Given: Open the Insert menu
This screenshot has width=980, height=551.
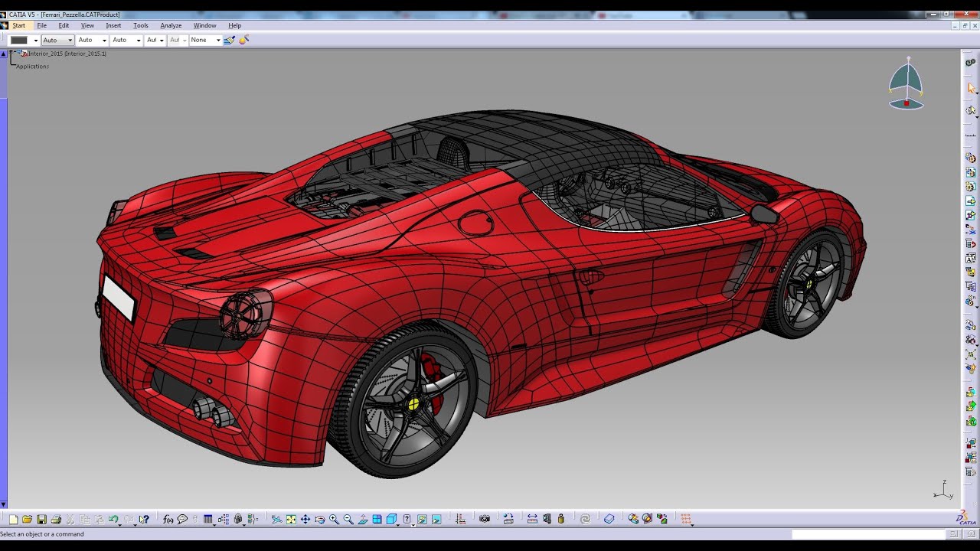Looking at the screenshot, I should [113, 25].
